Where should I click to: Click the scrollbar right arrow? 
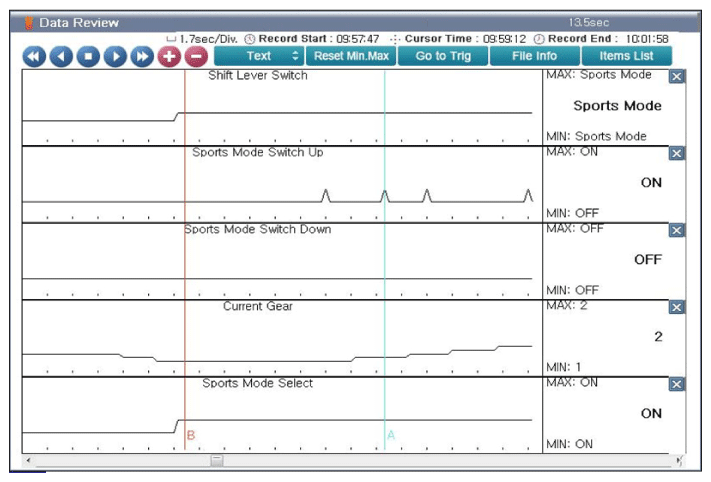679,461
